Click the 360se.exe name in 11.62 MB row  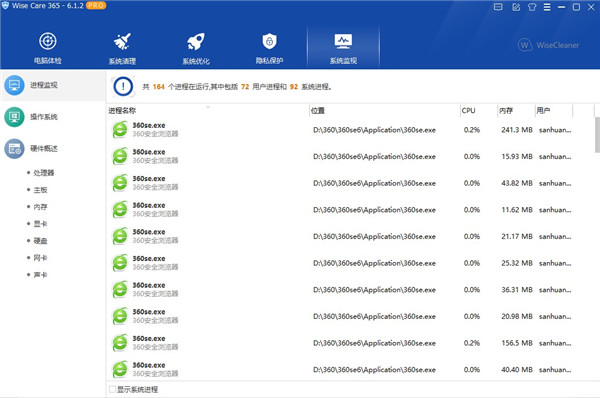tap(149, 206)
